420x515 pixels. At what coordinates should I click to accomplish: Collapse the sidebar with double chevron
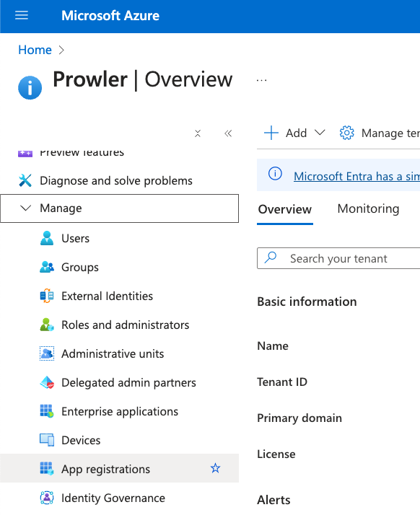tap(228, 133)
